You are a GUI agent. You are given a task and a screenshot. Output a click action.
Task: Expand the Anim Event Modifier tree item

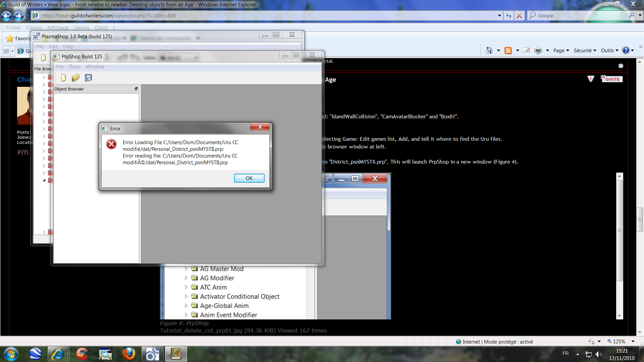point(186,315)
